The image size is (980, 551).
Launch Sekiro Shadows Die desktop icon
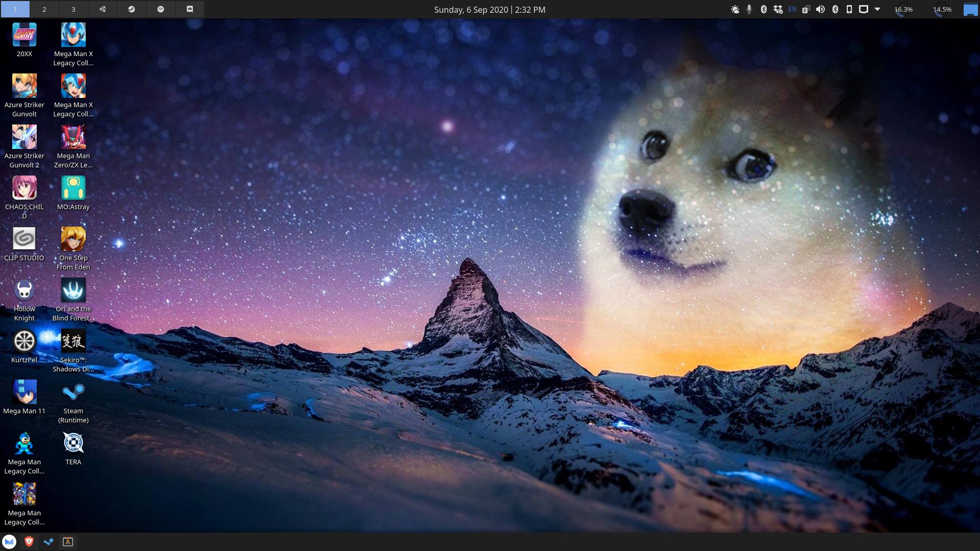click(73, 341)
